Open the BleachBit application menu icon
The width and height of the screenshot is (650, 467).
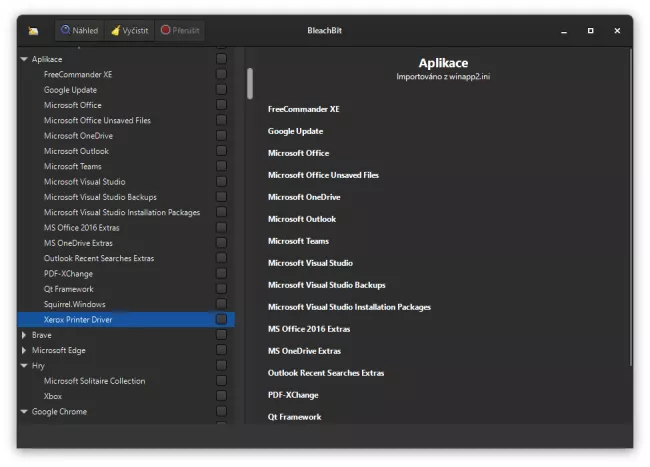pyautogui.click(x=33, y=31)
